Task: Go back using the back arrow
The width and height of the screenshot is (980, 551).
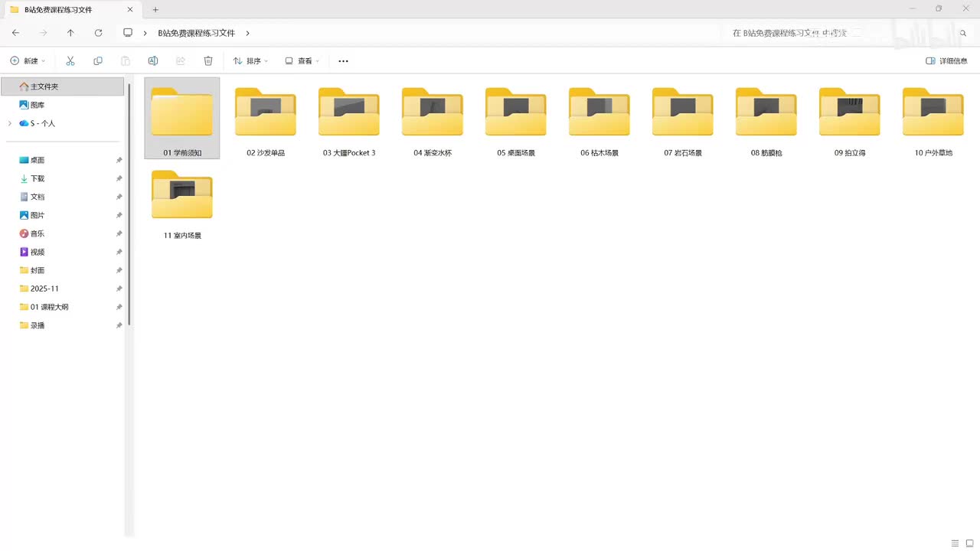Action: pos(16,33)
